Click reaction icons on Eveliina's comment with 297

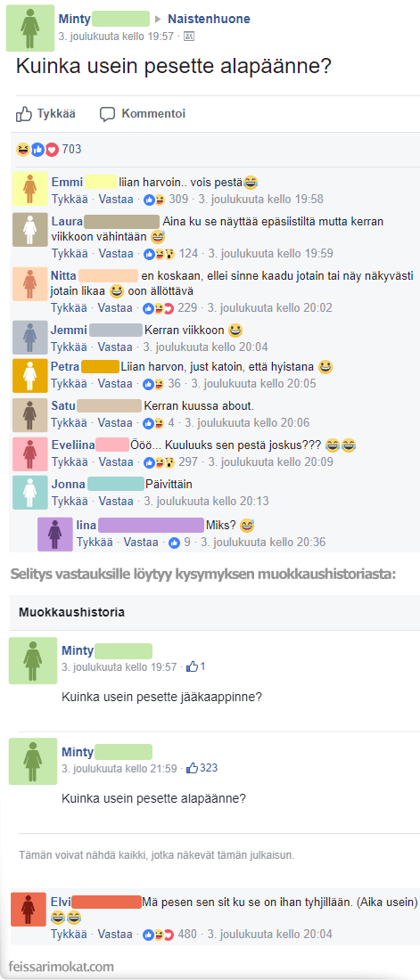159,462
